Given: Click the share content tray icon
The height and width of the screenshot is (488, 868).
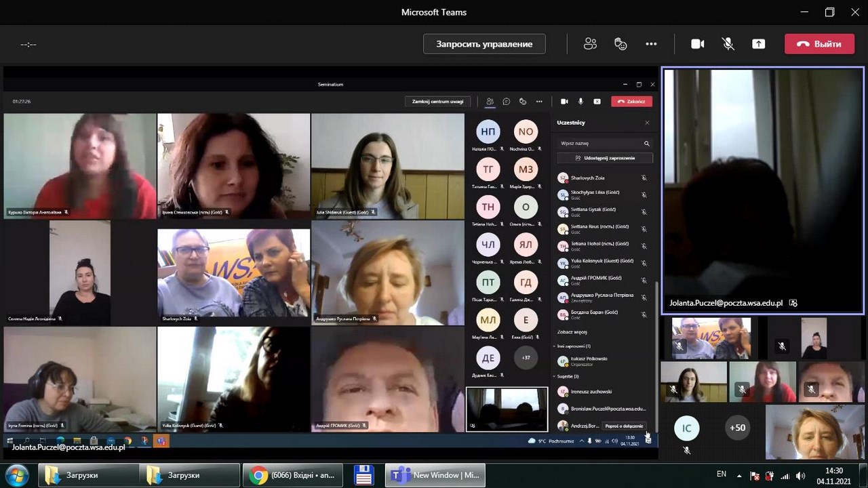Looking at the screenshot, I should coord(758,44).
